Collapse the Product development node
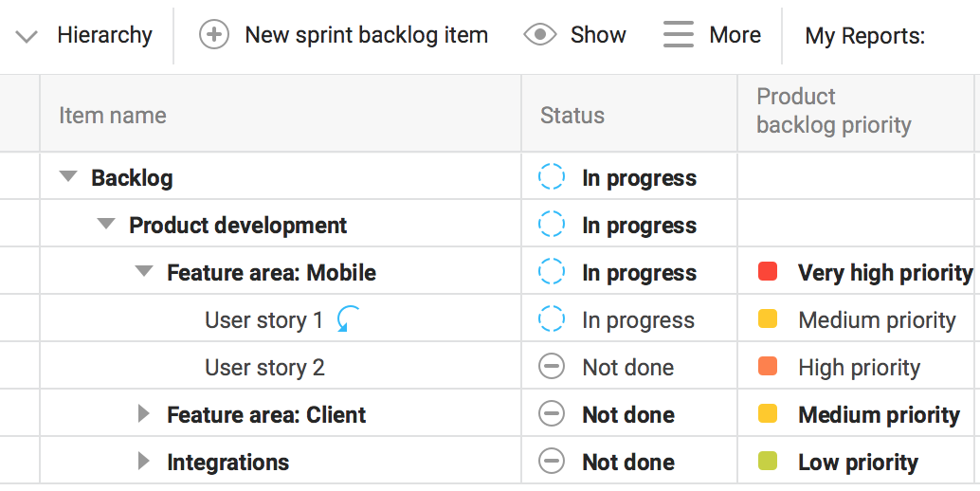 pyautogui.click(x=106, y=225)
